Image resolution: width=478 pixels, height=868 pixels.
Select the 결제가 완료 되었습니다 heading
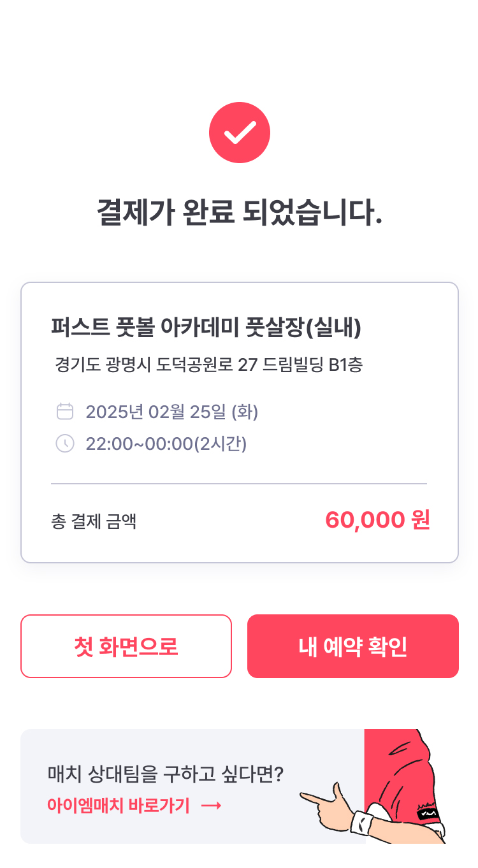click(239, 213)
